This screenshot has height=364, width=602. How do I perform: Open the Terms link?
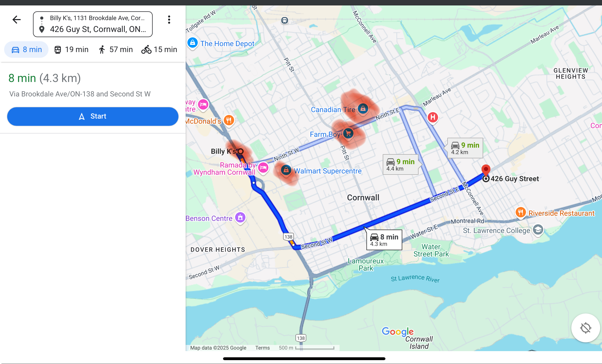262,348
